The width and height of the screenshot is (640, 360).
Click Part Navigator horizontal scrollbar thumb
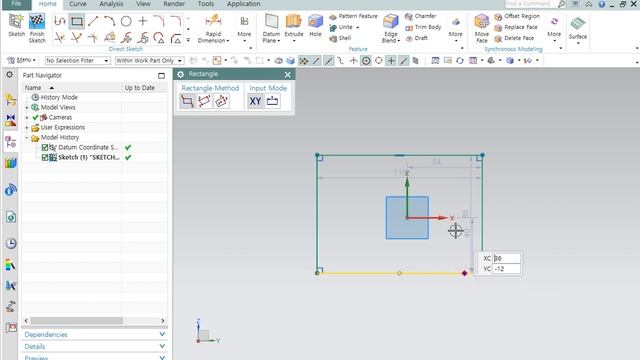[76, 321]
